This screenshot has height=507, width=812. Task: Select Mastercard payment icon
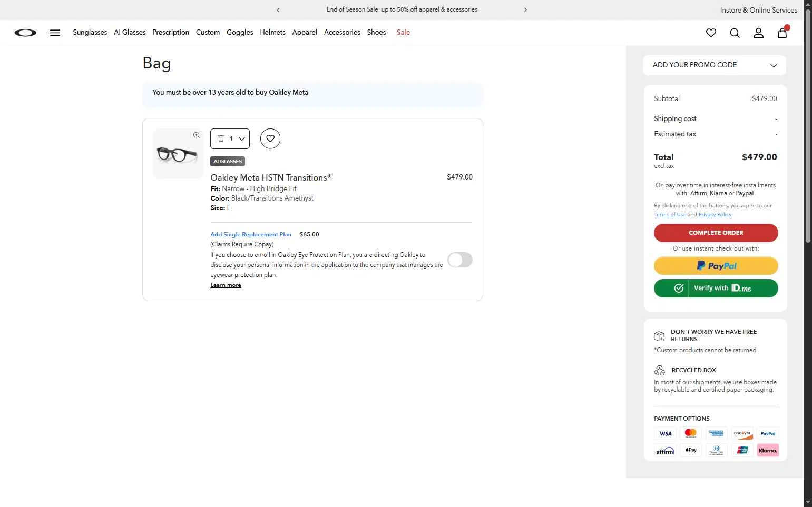pyautogui.click(x=691, y=434)
